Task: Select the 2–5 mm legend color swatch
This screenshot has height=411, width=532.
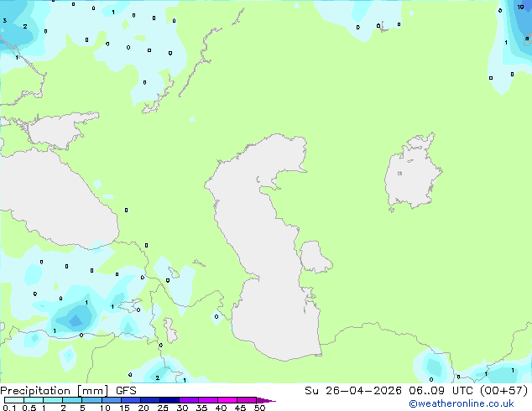Action: click(72, 400)
